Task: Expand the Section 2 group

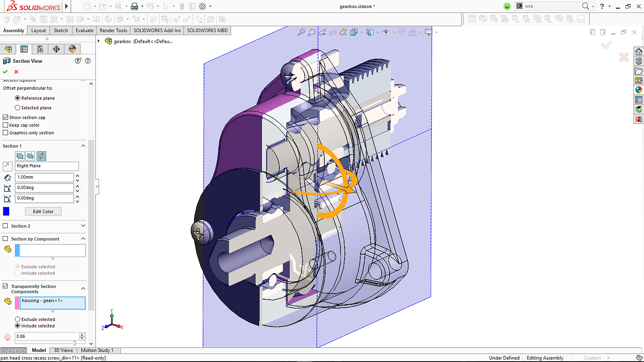Action: (x=83, y=226)
